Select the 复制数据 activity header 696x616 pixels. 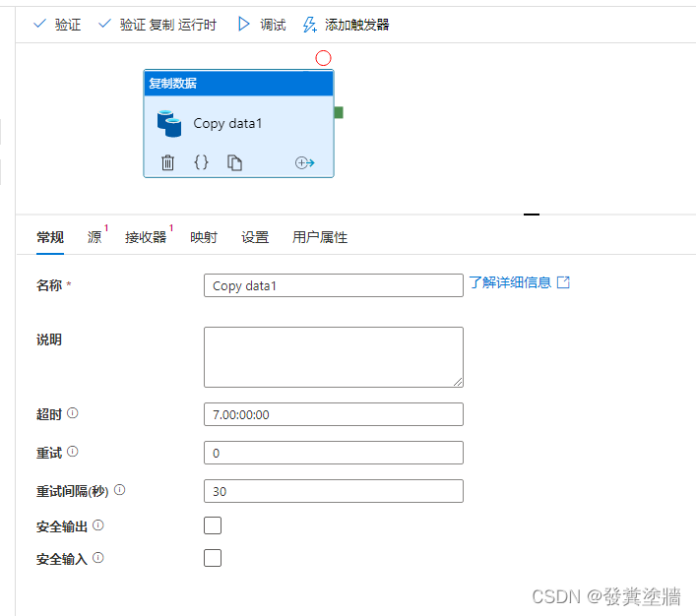(x=238, y=83)
